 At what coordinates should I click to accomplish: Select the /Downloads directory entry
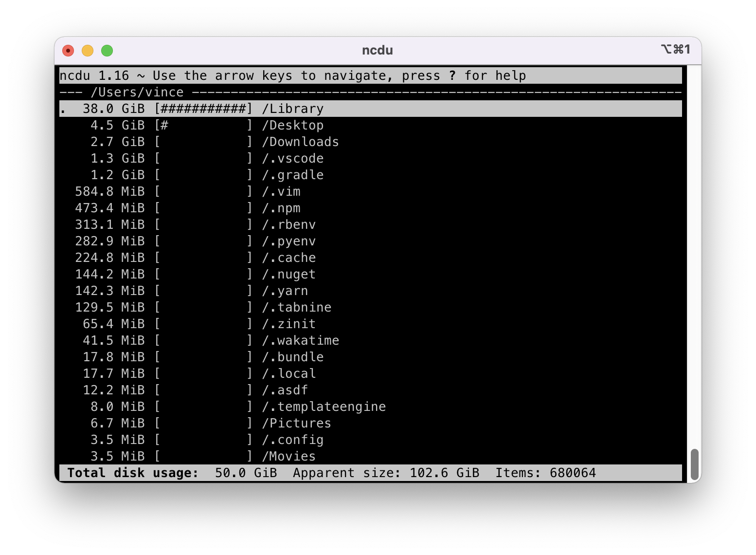point(371,142)
